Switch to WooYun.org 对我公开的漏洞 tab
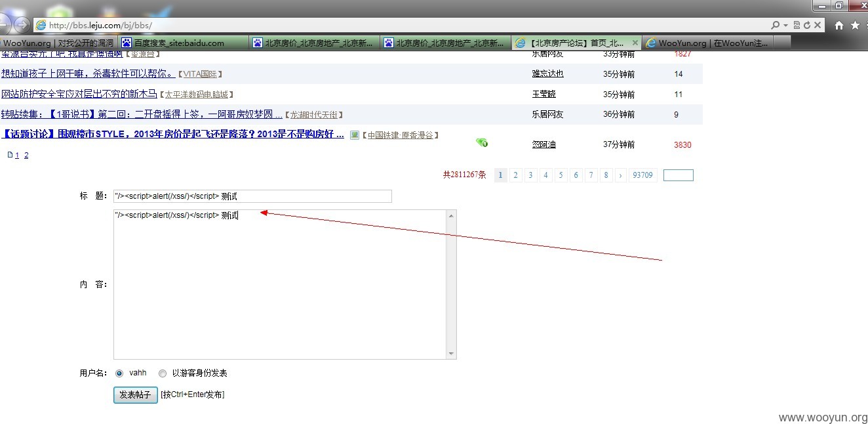Image resolution: width=868 pixels, height=424 pixels. 58,43
